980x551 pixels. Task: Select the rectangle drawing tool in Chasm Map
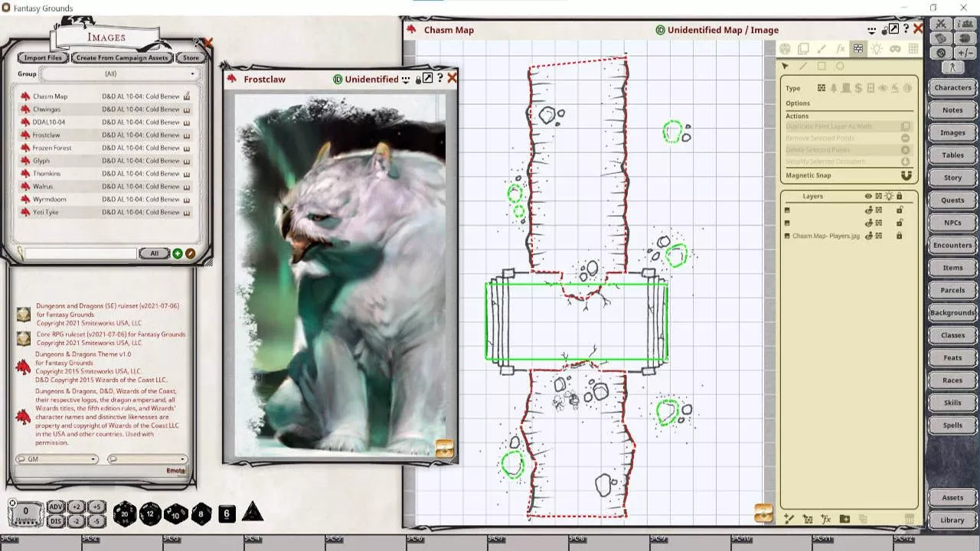[x=822, y=67]
